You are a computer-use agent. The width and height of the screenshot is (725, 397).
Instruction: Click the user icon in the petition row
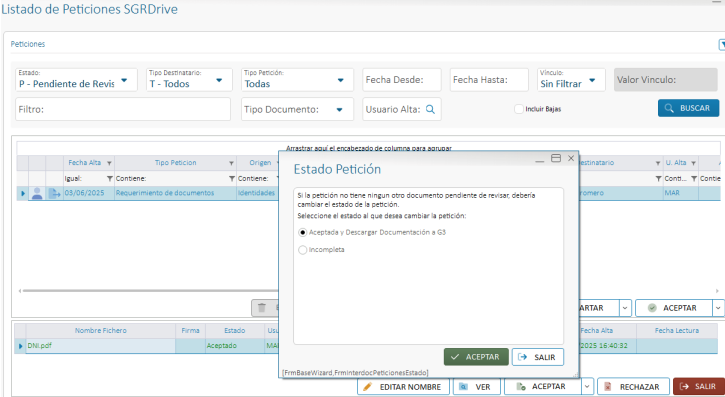click(37, 193)
